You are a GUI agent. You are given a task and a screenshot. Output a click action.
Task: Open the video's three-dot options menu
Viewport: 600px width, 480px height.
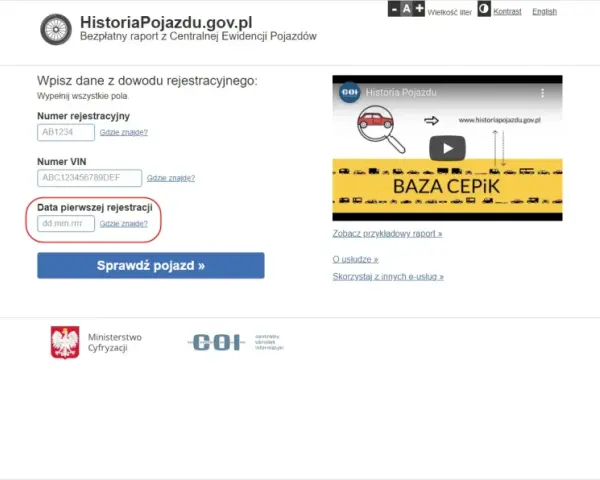click(x=542, y=93)
